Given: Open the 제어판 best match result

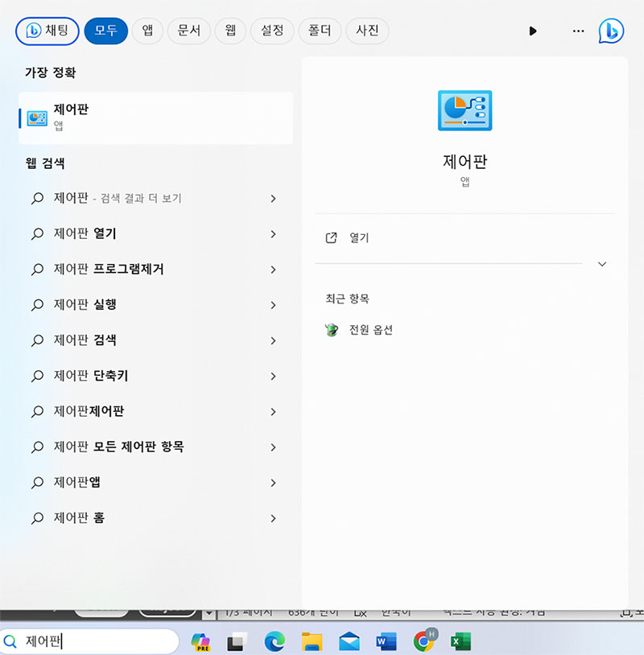Looking at the screenshot, I should [155, 118].
